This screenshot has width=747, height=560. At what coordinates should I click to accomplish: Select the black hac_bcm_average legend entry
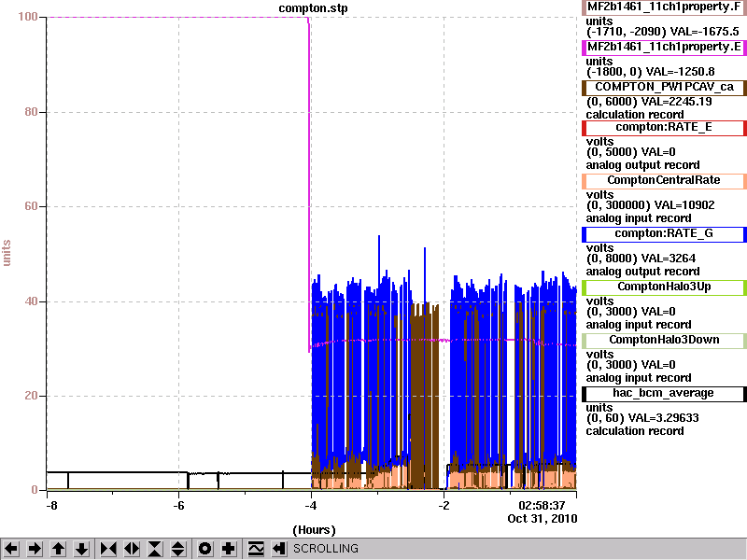pos(664,394)
